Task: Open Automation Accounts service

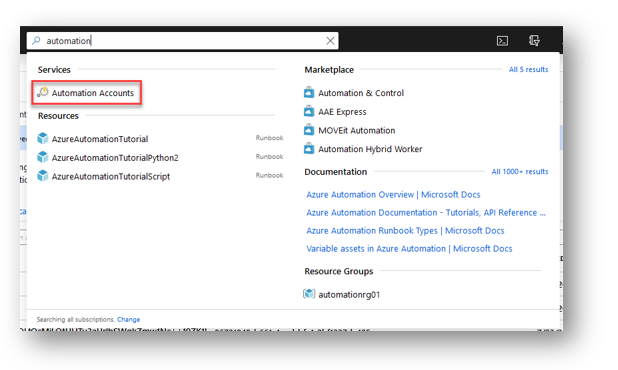Action: click(93, 93)
